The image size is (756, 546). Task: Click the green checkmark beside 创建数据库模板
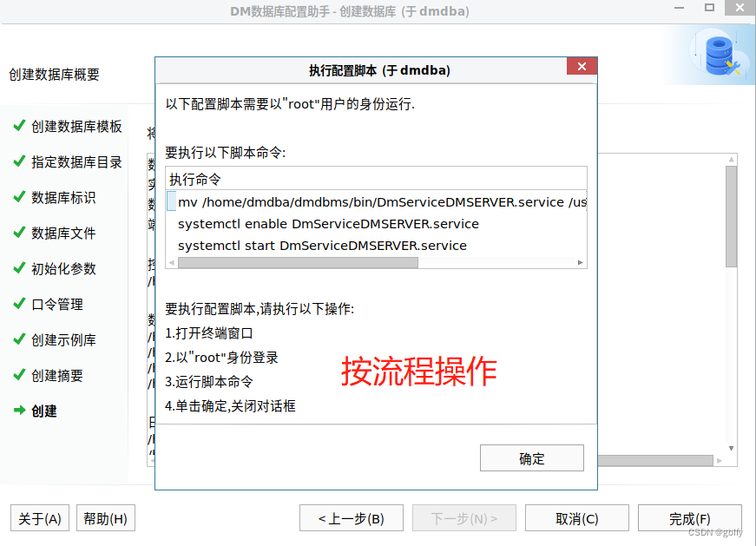click(19, 125)
